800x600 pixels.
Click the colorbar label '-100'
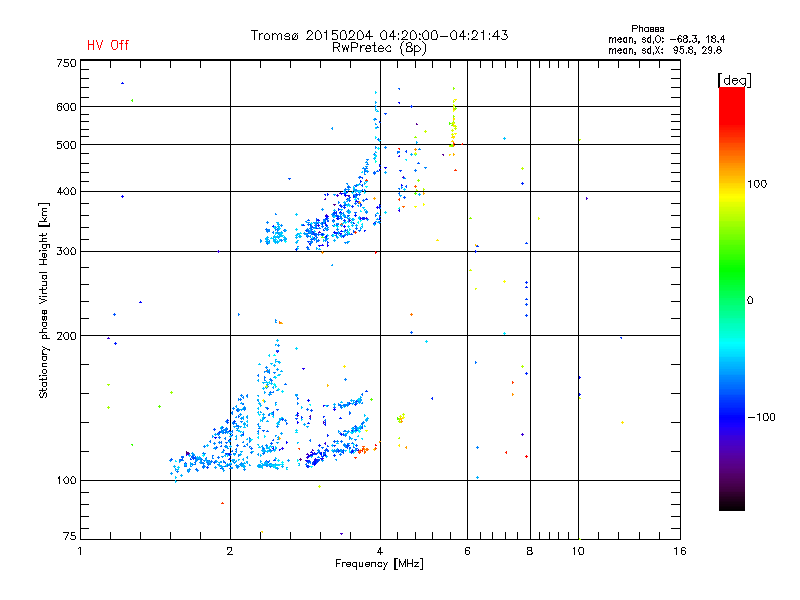click(x=761, y=417)
